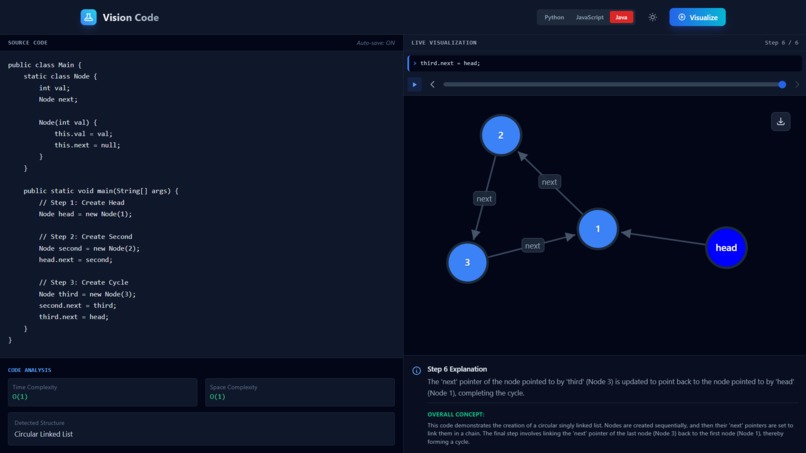Click the 'Node(int val) {' constructor line
The width and height of the screenshot is (806, 453).
[x=68, y=122]
